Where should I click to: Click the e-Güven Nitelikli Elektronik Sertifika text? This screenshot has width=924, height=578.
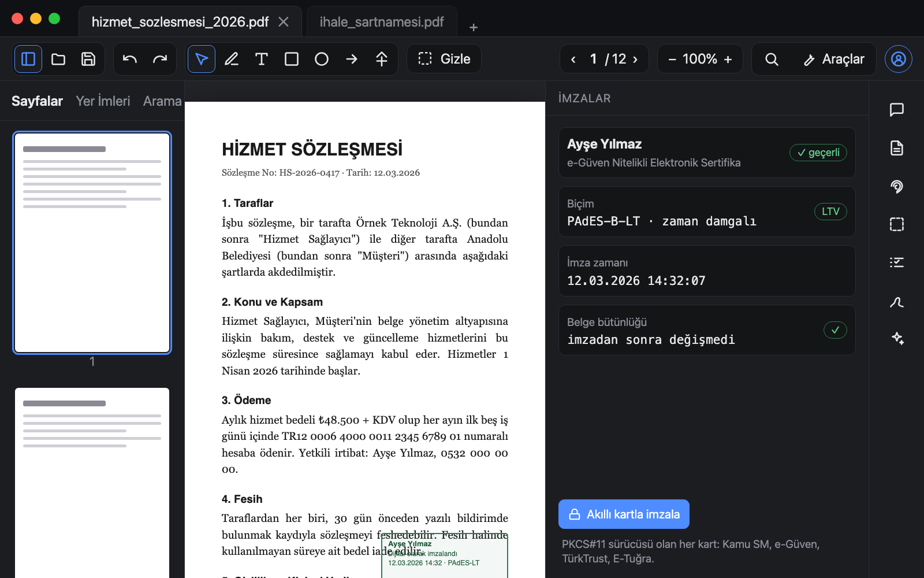click(x=654, y=163)
